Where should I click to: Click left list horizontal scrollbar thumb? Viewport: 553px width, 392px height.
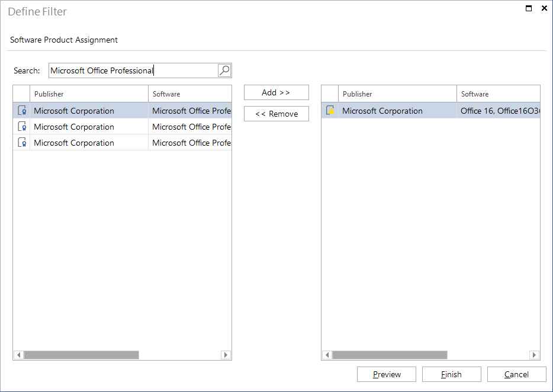point(82,355)
